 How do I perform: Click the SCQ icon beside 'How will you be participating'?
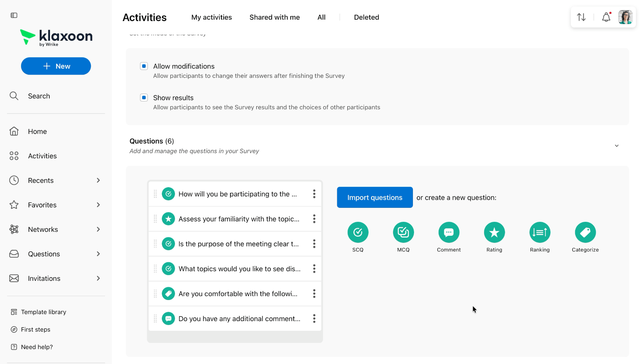pos(168,194)
